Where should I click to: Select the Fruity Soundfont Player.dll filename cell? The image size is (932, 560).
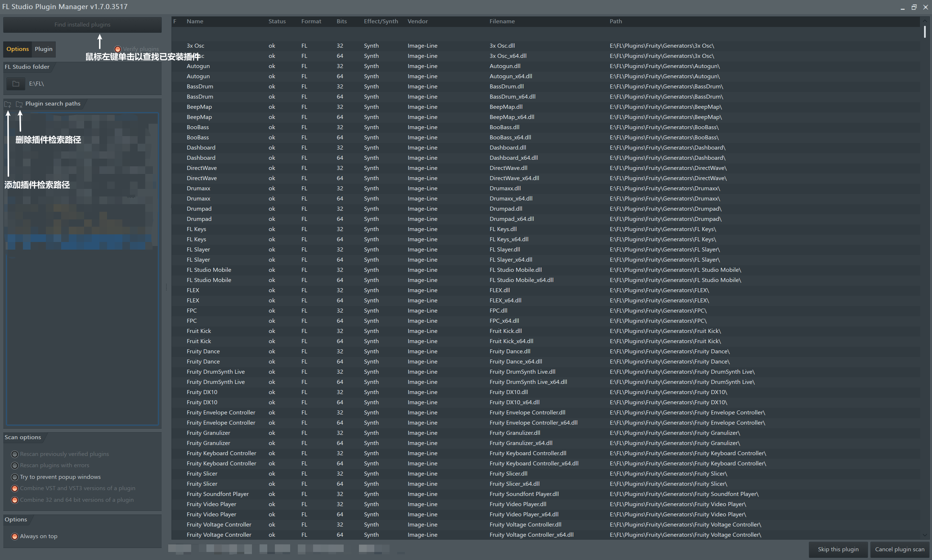[524, 494]
